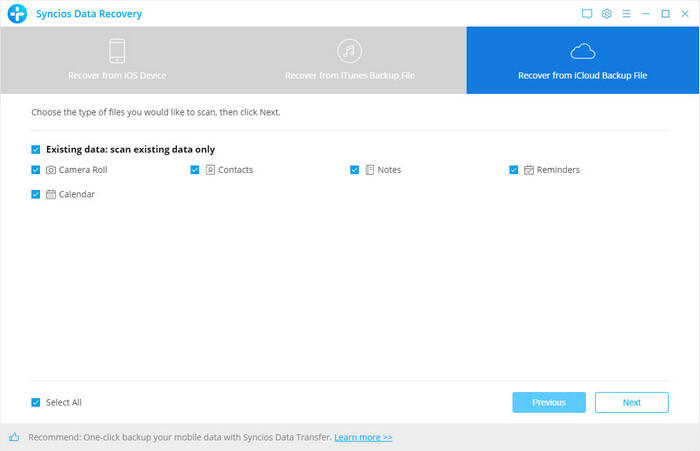The height and width of the screenshot is (451, 700).
Task: Switch to Recover from iOS Device tab
Action: [116, 60]
